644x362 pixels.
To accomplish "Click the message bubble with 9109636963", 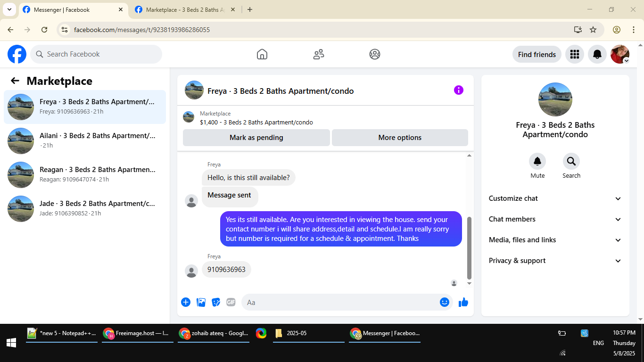I will click(226, 270).
